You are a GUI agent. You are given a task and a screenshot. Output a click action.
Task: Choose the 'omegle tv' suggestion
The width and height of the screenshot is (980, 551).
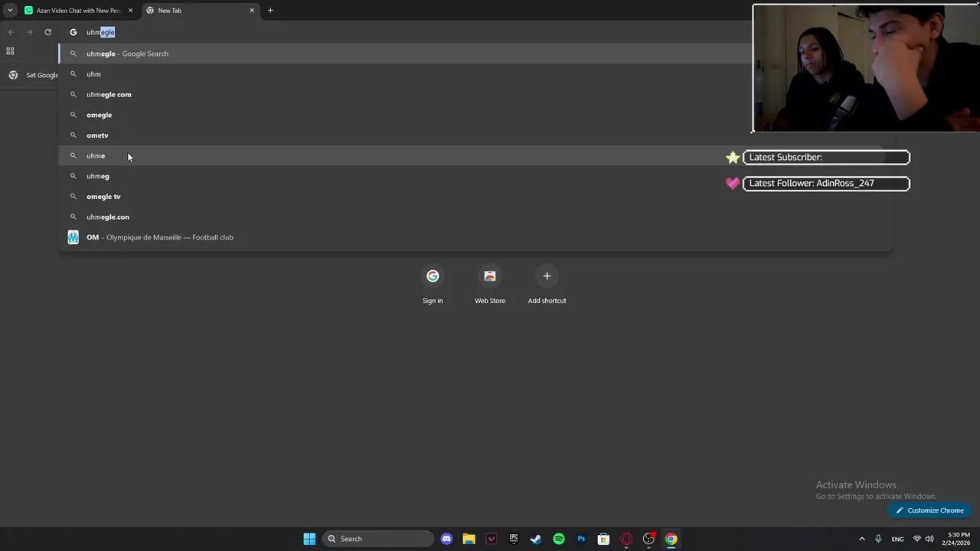475,197
